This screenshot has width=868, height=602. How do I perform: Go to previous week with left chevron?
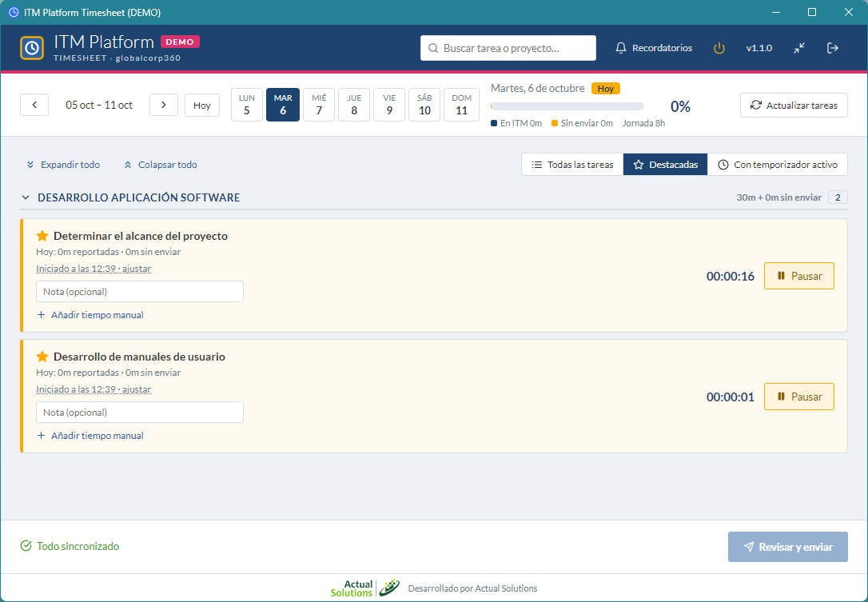pos(34,105)
